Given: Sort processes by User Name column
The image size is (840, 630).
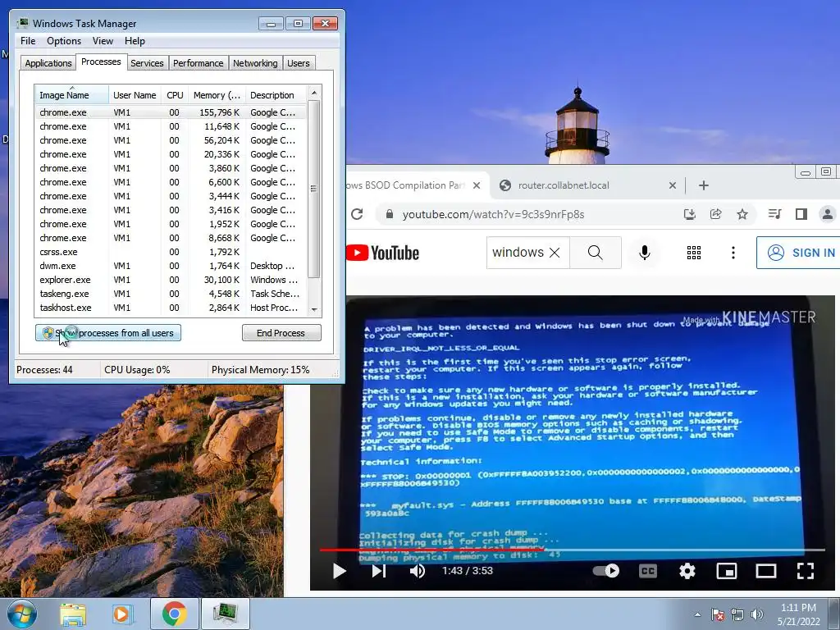Looking at the screenshot, I should (135, 95).
